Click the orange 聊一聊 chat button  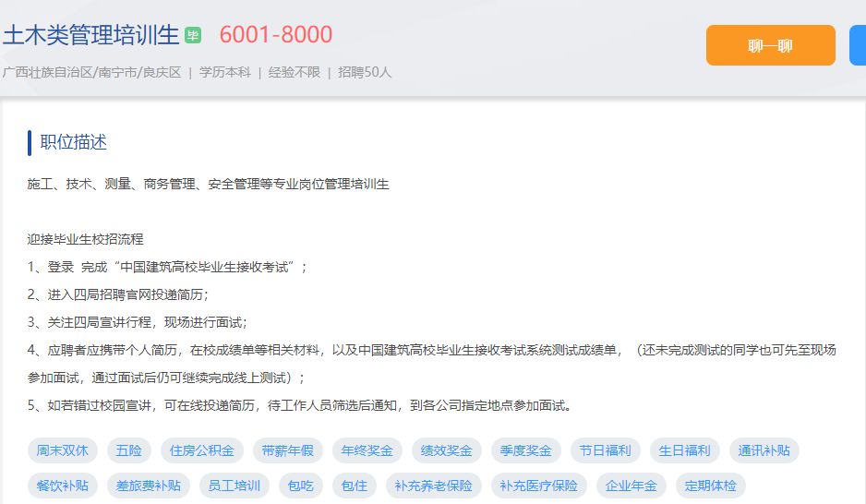pos(771,45)
